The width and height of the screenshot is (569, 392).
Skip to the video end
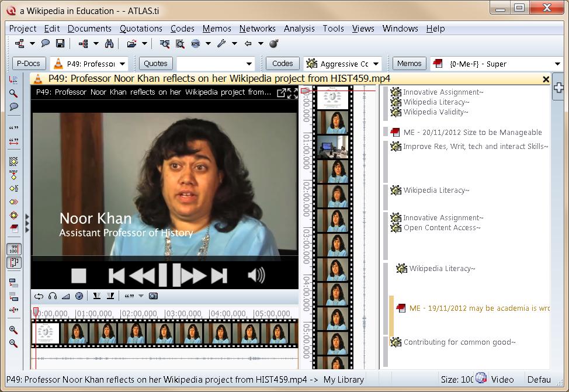pos(219,276)
